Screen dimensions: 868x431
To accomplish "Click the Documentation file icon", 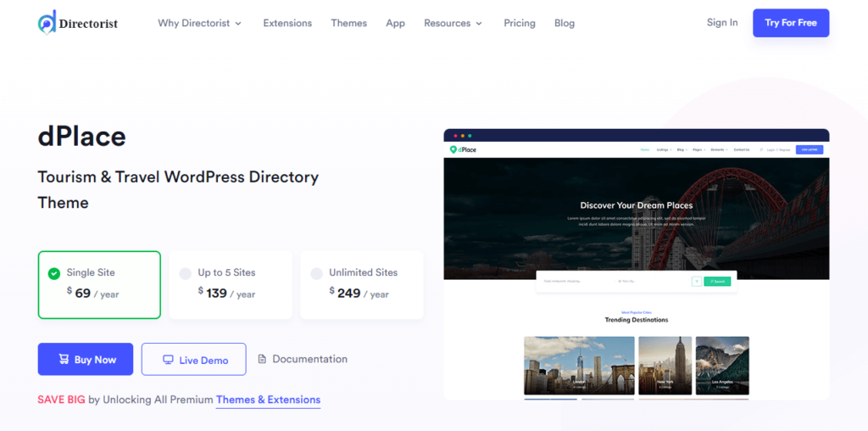I will coord(263,359).
